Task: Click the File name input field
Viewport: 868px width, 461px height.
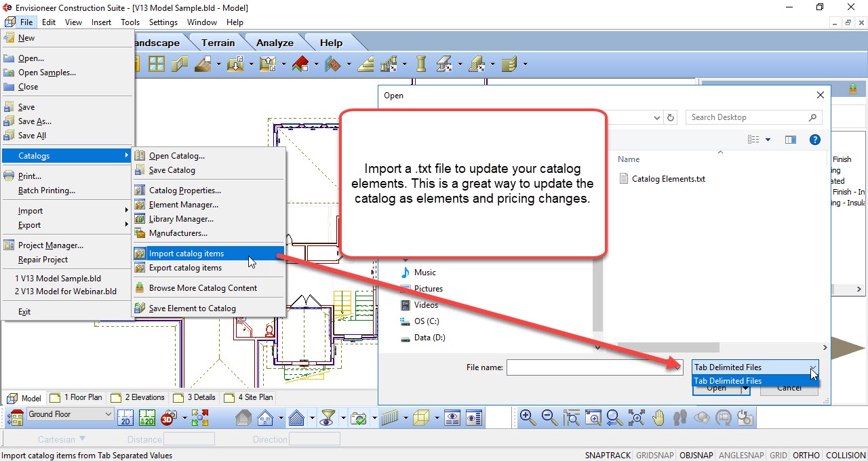Action: point(595,367)
